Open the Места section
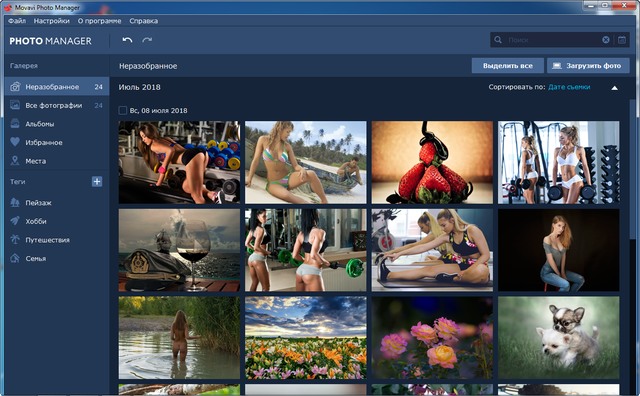 (57, 160)
